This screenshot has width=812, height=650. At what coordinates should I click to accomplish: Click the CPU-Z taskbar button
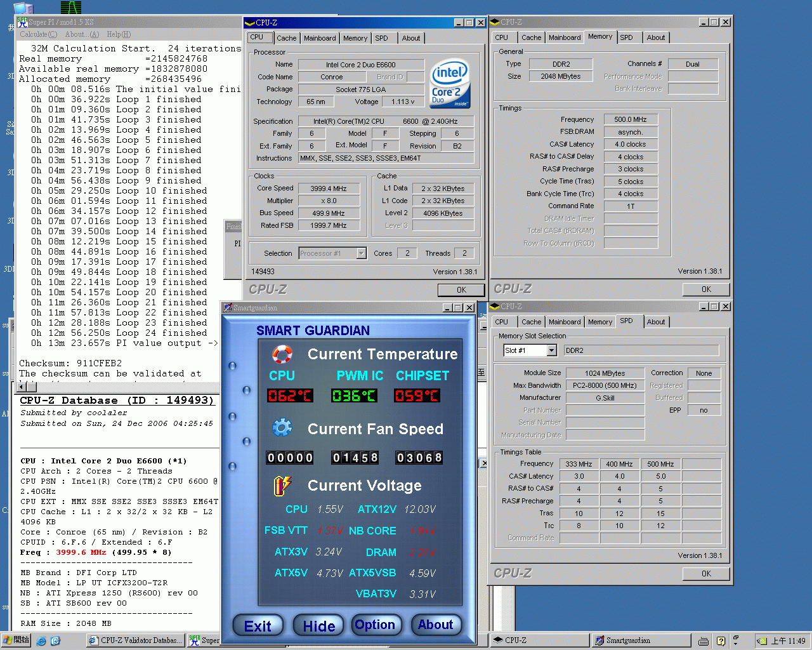point(540,641)
